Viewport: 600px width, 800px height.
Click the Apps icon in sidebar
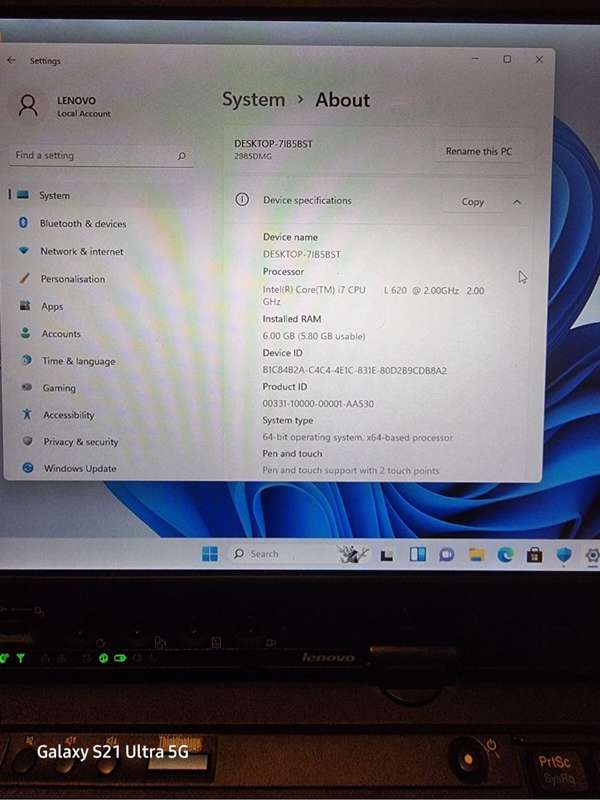click(25, 306)
